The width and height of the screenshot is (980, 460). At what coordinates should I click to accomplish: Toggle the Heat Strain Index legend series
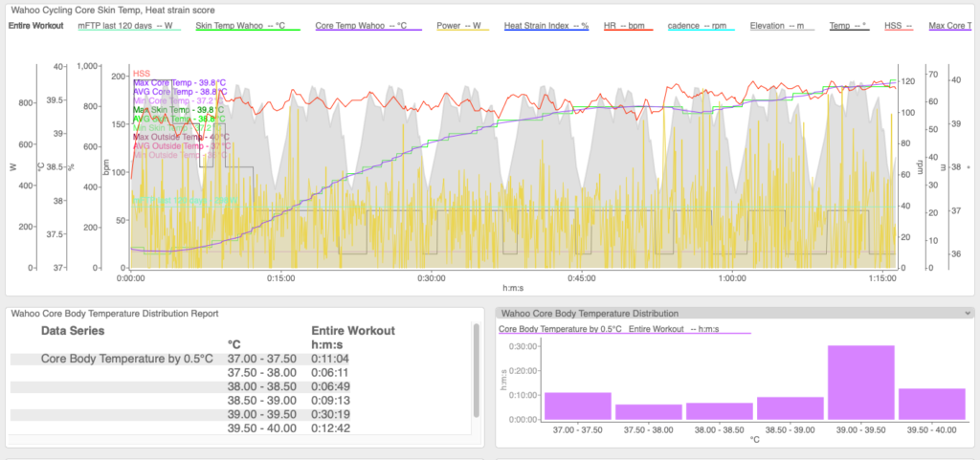(546, 26)
